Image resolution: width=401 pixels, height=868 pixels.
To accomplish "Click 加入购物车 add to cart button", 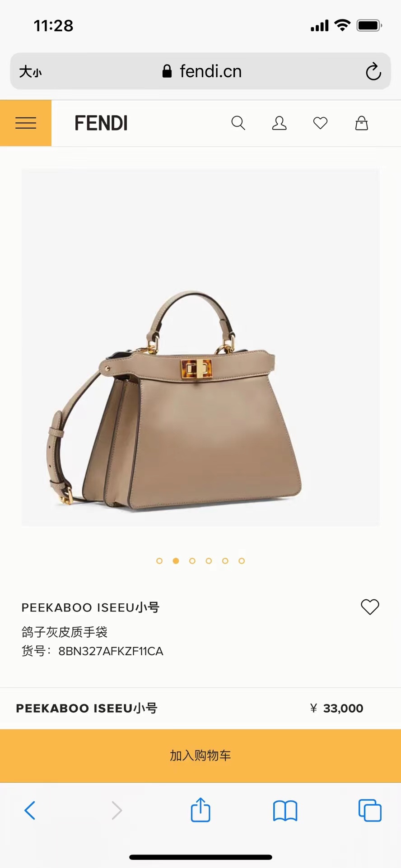I will tap(200, 755).
